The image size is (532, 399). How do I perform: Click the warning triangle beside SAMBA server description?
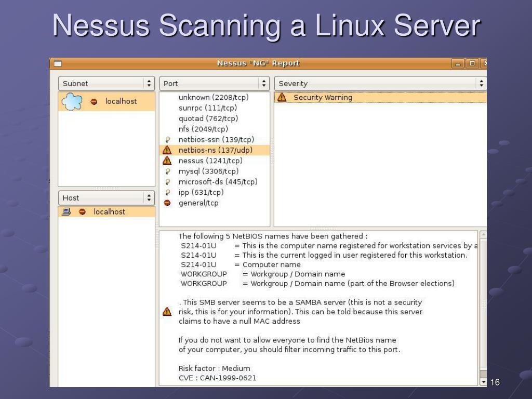point(167,312)
